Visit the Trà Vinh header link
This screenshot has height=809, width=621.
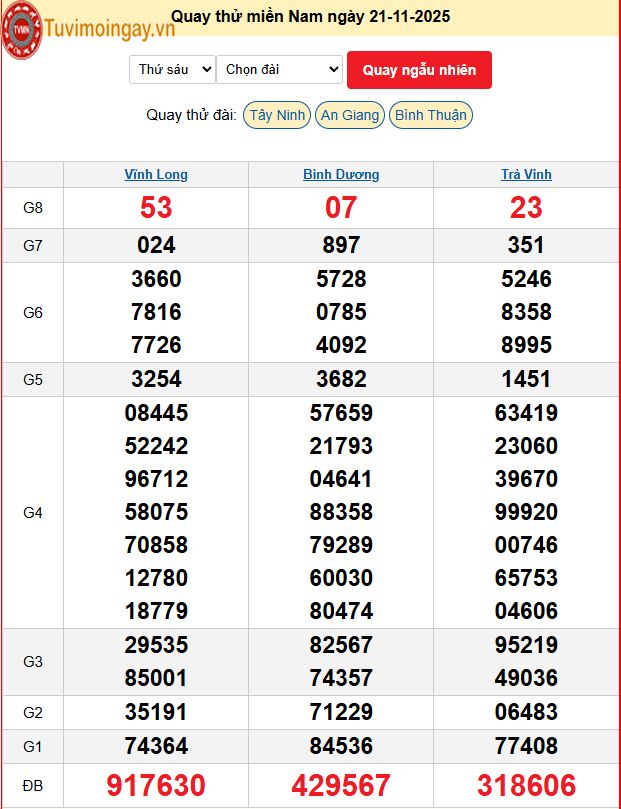click(x=526, y=174)
